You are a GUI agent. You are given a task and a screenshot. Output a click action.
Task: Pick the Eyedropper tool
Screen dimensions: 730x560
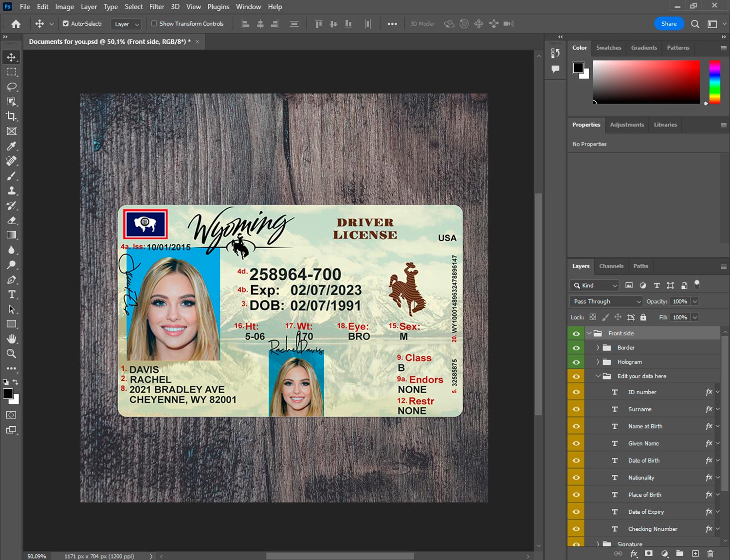(12, 146)
